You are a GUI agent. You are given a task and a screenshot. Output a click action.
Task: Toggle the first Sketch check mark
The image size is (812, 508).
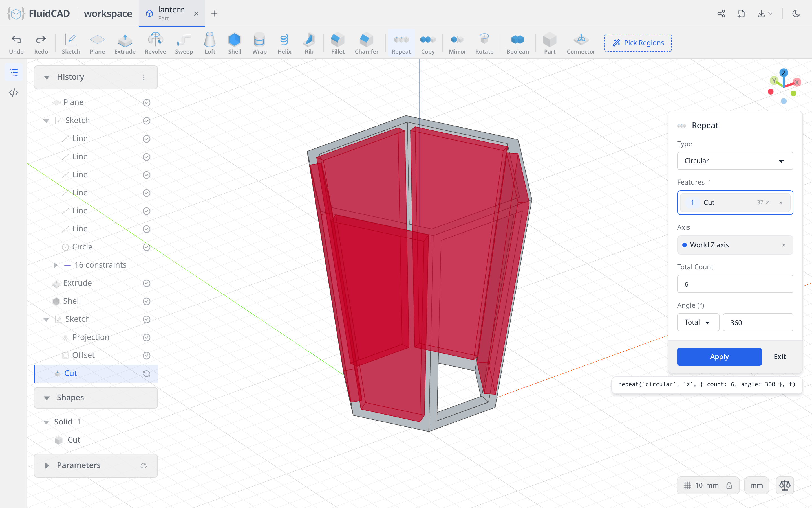146,121
